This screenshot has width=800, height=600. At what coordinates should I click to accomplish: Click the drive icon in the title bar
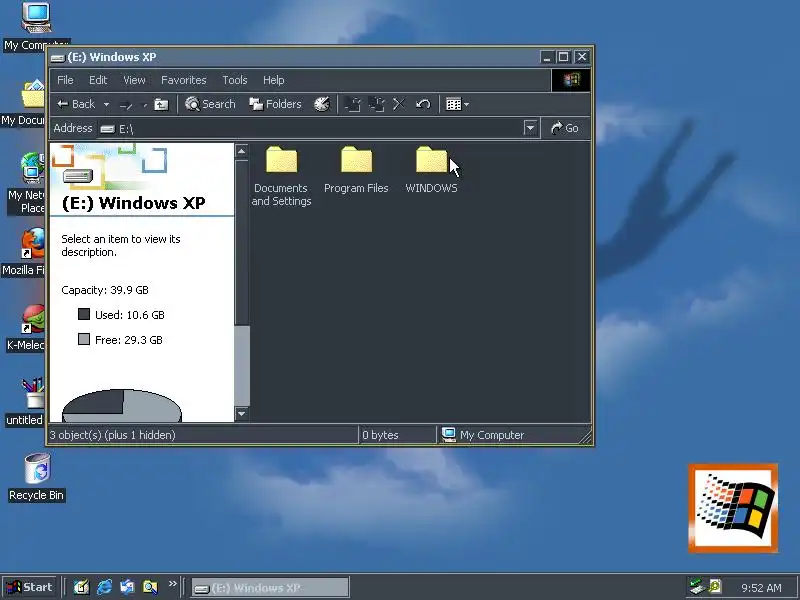pos(58,58)
